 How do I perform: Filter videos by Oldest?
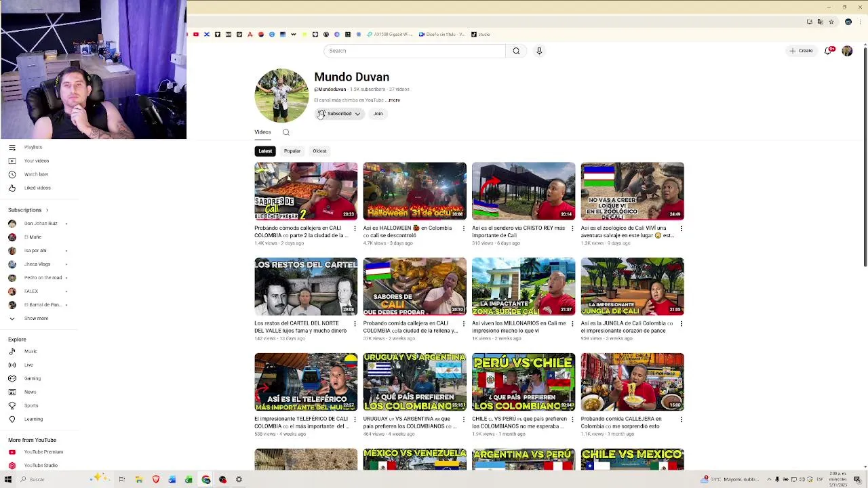319,151
